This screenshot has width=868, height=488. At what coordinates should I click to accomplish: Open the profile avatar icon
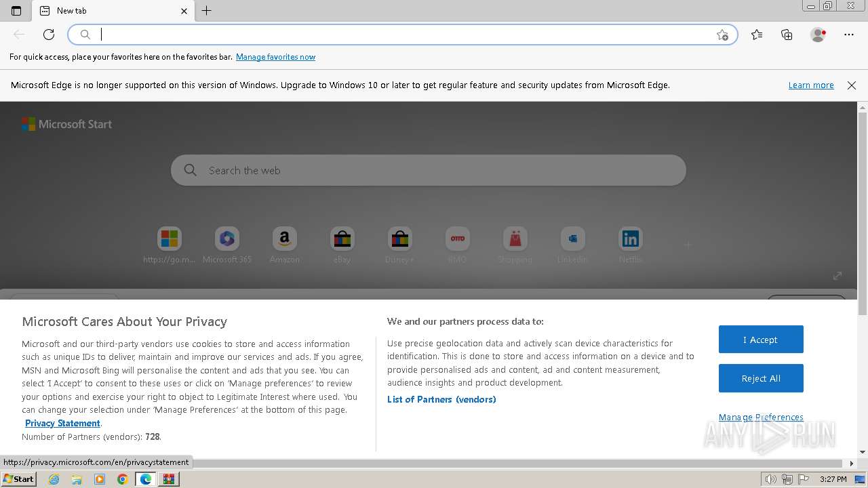point(818,35)
